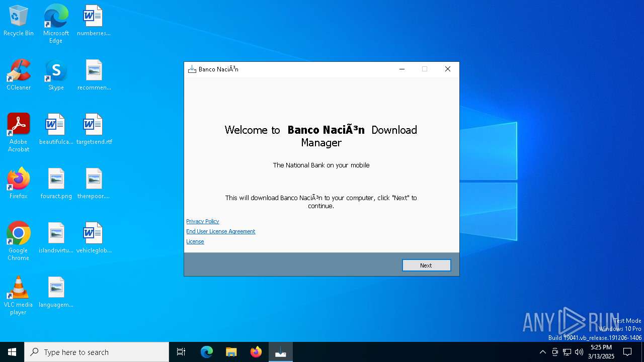Click 'The National Bank on your mobile' text
Viewport: 644px width, 362px height.
(x=321, y=165)
